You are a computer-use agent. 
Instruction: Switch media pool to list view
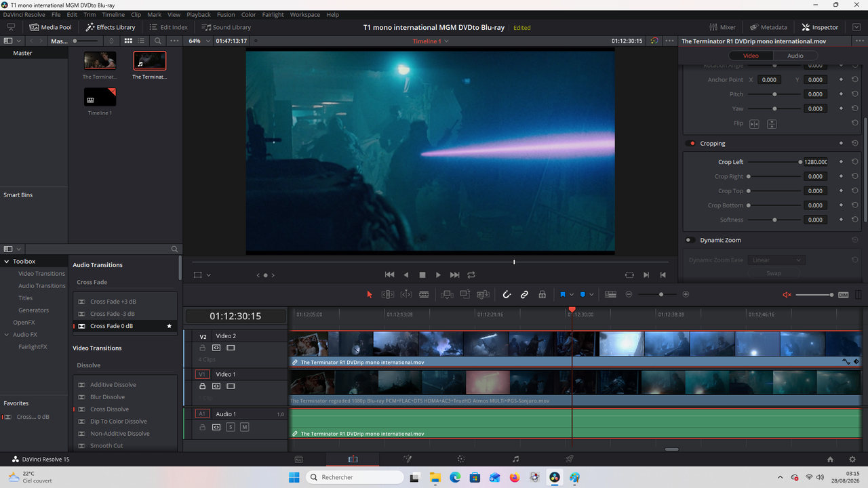[141, 41]
